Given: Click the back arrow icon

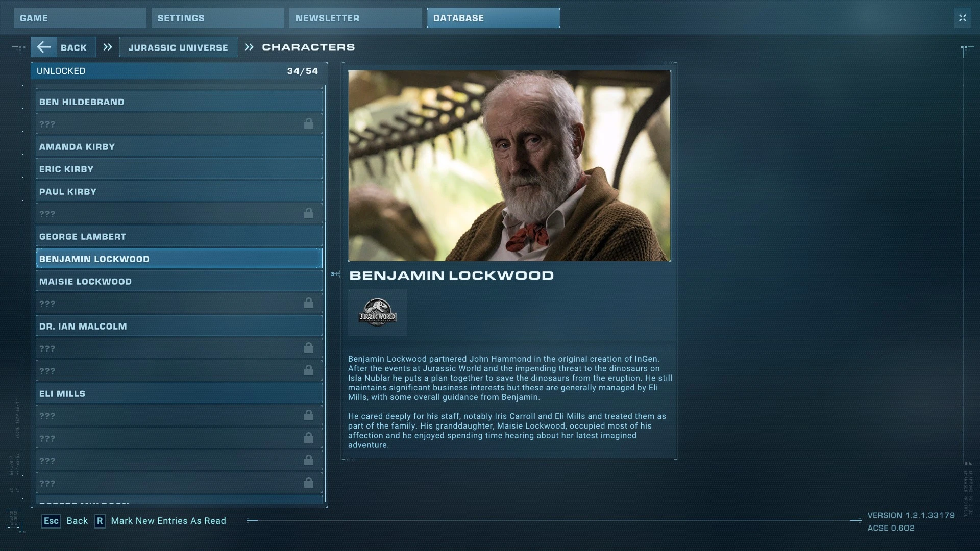Looking at the screenshot, I should pyautogui.click(x=44, y=47).
